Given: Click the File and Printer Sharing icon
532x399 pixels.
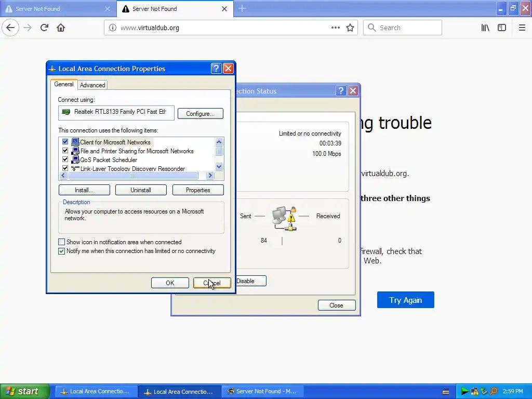Looking at the screenshot, I should tap(75, 151).
